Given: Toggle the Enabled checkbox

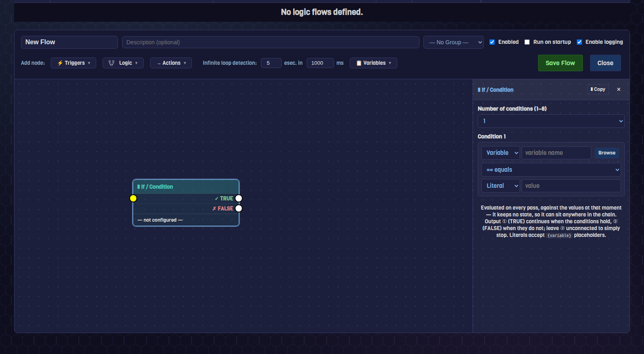Looking at the screenshot, I should (x=492, y=42).
